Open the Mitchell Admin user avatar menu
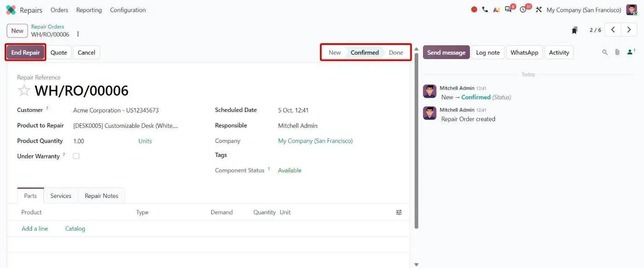 coord(631,10)
